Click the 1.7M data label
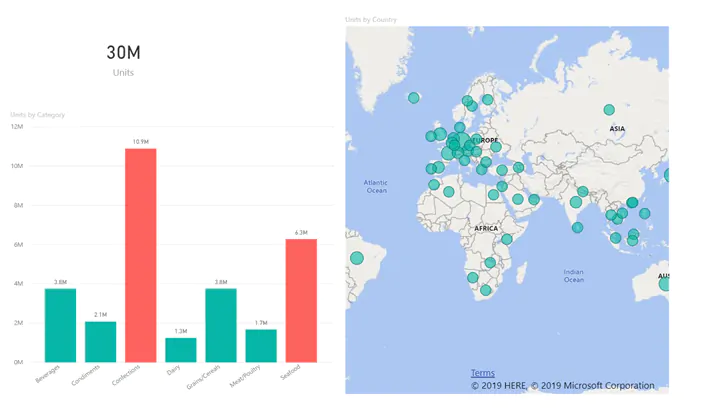 point(261,323)
